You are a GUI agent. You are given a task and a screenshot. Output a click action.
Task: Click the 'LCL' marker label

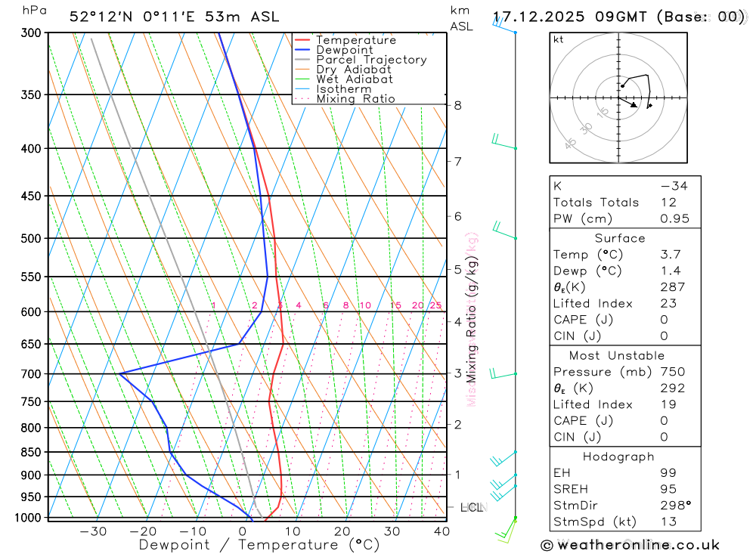pyautogui.click(x=471, y=507)
